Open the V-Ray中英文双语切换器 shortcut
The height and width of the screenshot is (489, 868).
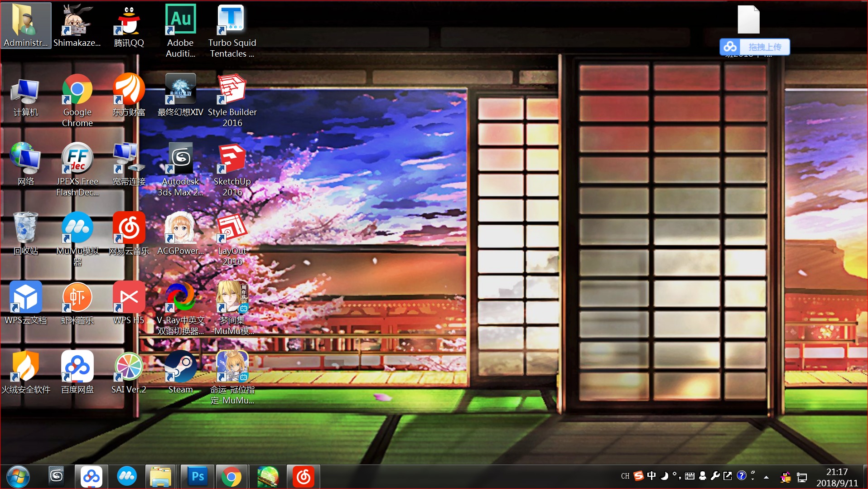point(181,309)
